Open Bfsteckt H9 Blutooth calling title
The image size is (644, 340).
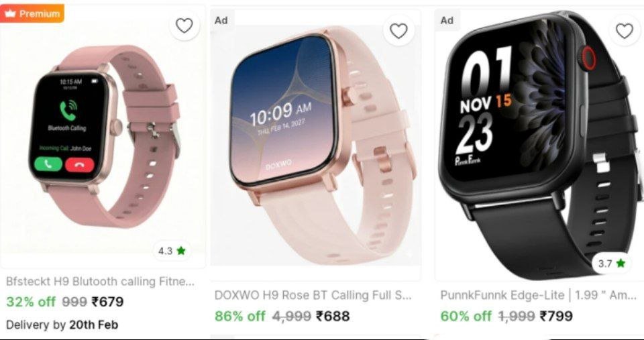100,282
